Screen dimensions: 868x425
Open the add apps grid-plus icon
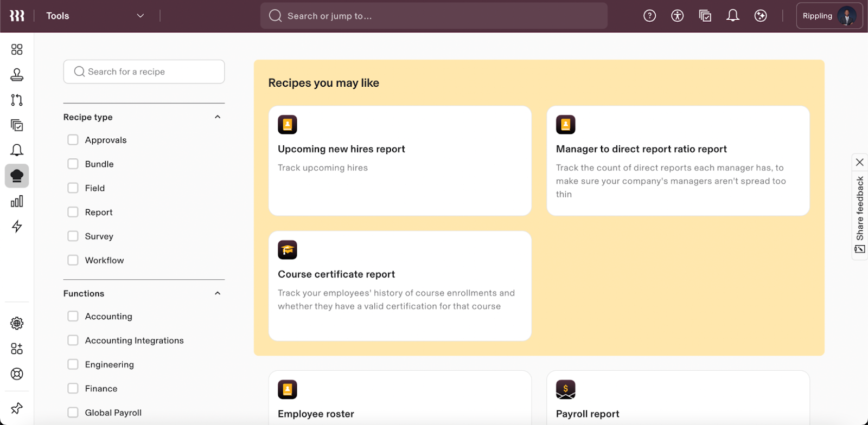17,349
